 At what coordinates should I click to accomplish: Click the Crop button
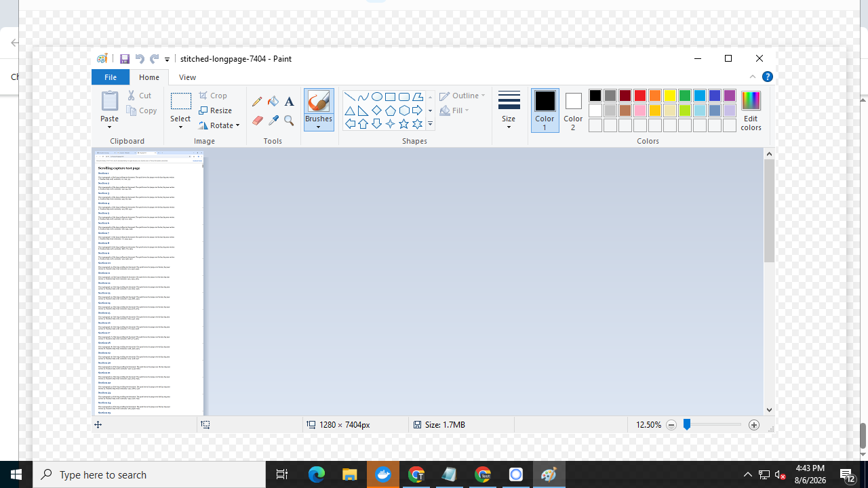[x=213, y=96]
